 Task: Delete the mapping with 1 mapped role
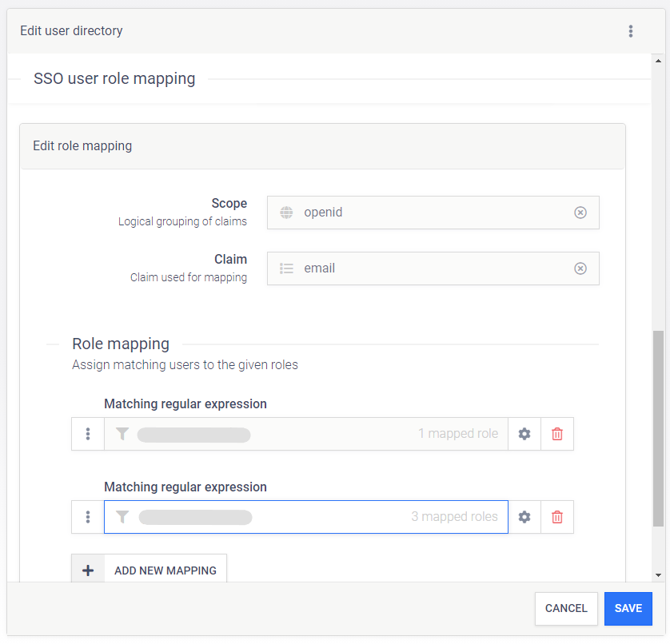click(557, 434)
